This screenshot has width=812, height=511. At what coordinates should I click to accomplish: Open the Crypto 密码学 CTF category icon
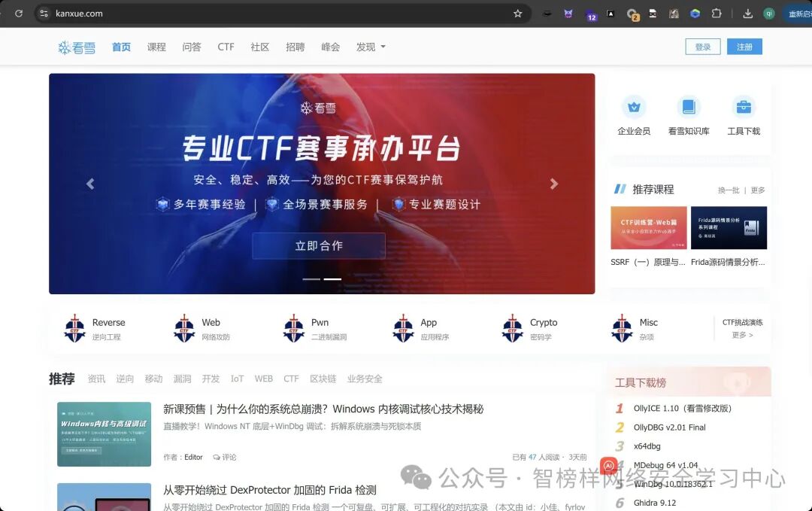[x=512, y=329]
